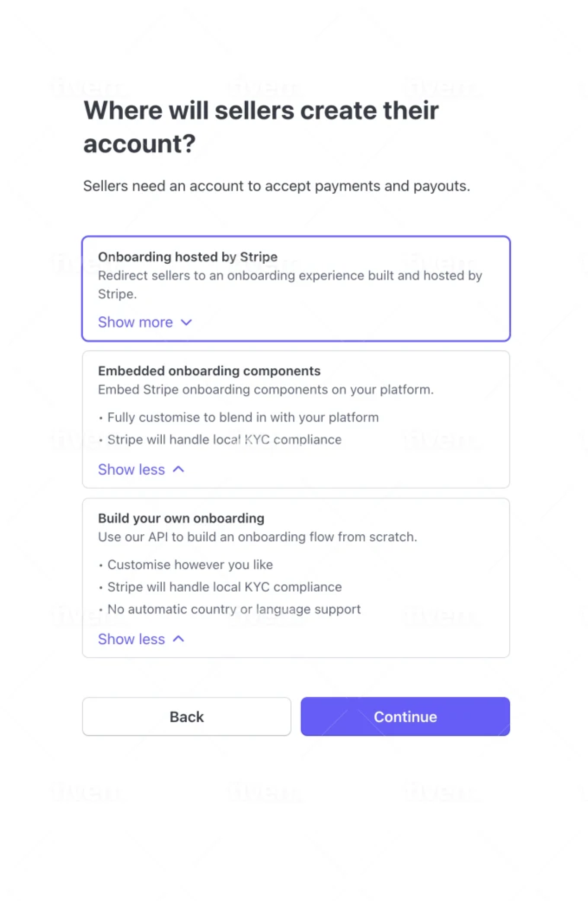Click the "Sellers need an account" subtitle text
The height and width of the screenshot is (901, 588).
pyautogui.click(x=277, y=186)
